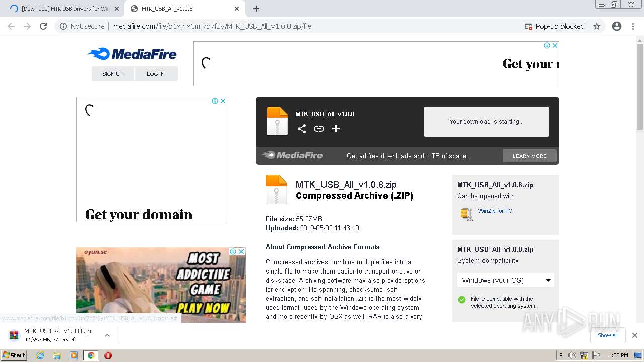Click the 'File size: 55.27MB' text
Screen dimensions: 644x362
(294, 219)
